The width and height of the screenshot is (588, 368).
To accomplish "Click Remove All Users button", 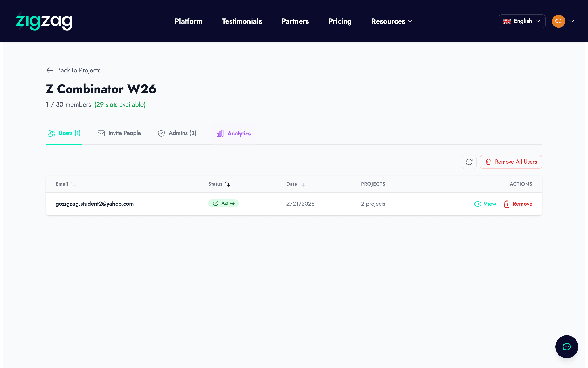I will coord(511,162).
